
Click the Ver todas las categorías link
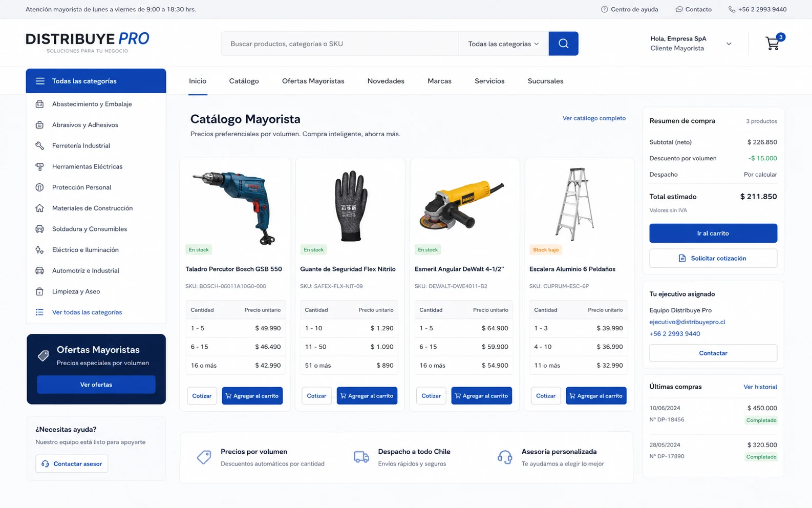87,312
